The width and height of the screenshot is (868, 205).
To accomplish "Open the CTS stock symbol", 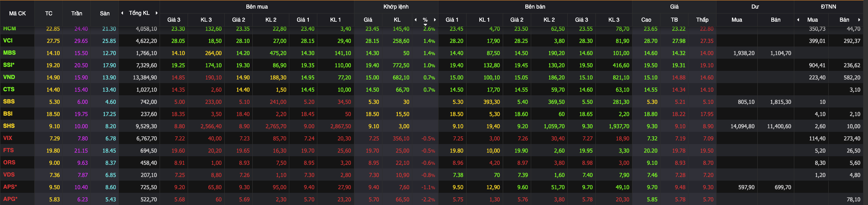I will coord(9,89).
